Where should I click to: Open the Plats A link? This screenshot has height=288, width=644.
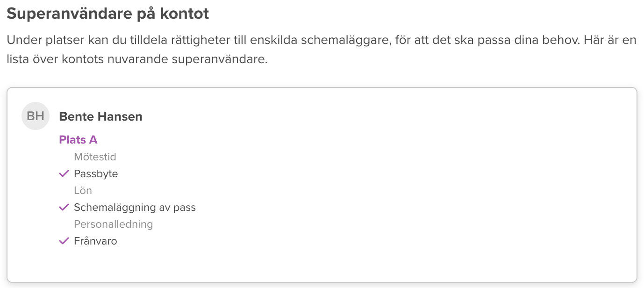78,140
